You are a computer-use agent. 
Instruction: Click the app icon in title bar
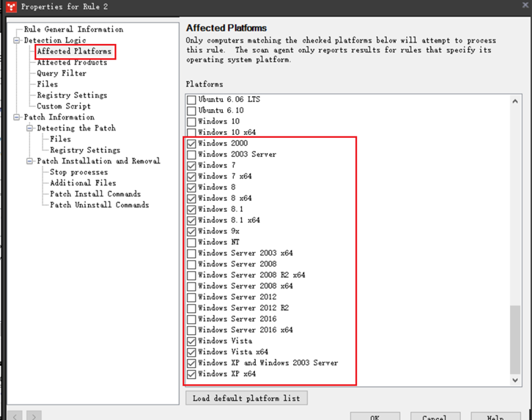click(x=10, y=7)
